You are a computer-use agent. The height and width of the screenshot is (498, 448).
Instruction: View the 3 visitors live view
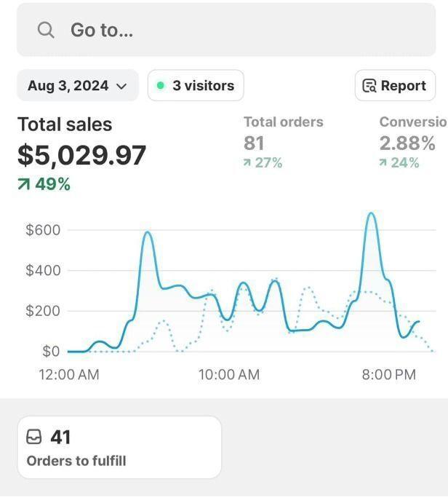[x=196, y=85]
